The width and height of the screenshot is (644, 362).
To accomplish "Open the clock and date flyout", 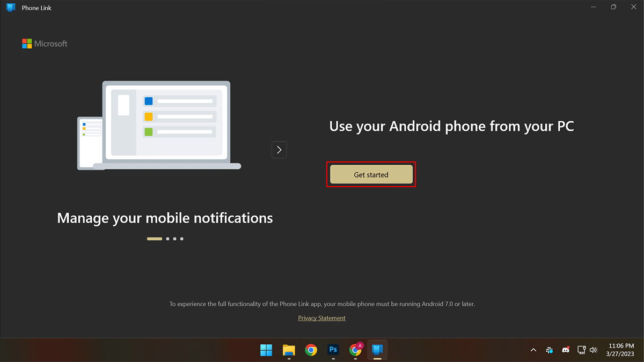I will coord(621,350).
